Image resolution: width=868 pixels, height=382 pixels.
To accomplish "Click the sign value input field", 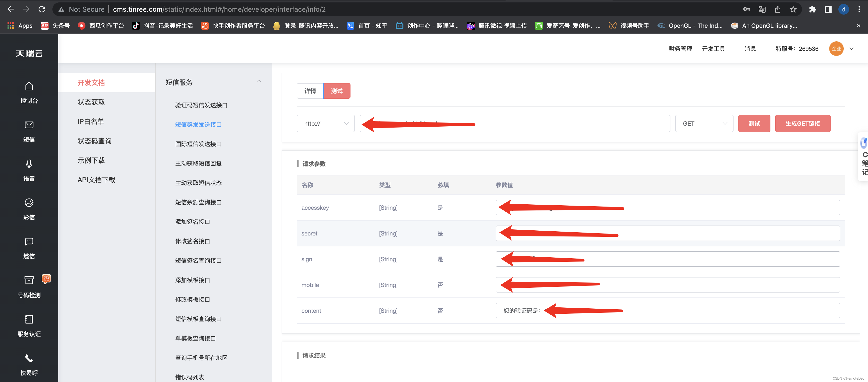I will 668,259.
